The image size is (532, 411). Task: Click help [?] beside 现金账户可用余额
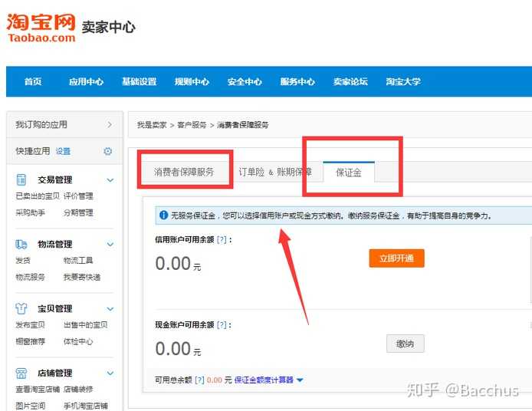(x=222, y=325)
